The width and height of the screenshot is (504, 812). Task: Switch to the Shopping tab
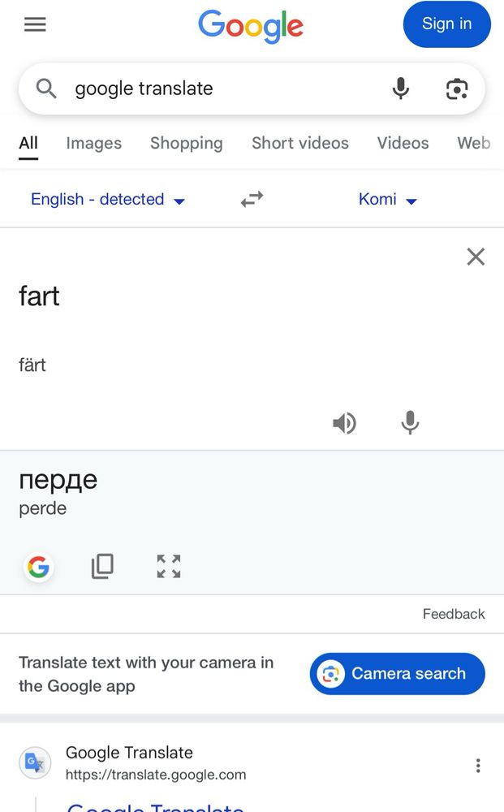[186, 144]
